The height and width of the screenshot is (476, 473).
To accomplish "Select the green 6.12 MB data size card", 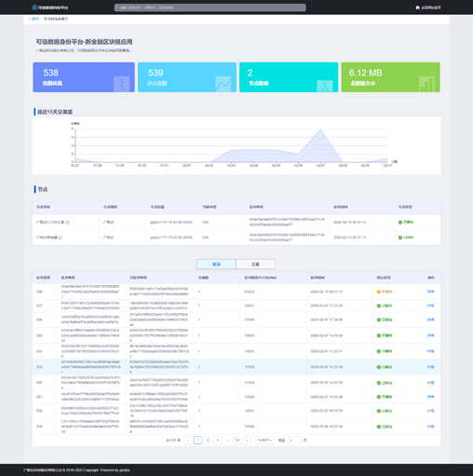I will pos(390,77).
